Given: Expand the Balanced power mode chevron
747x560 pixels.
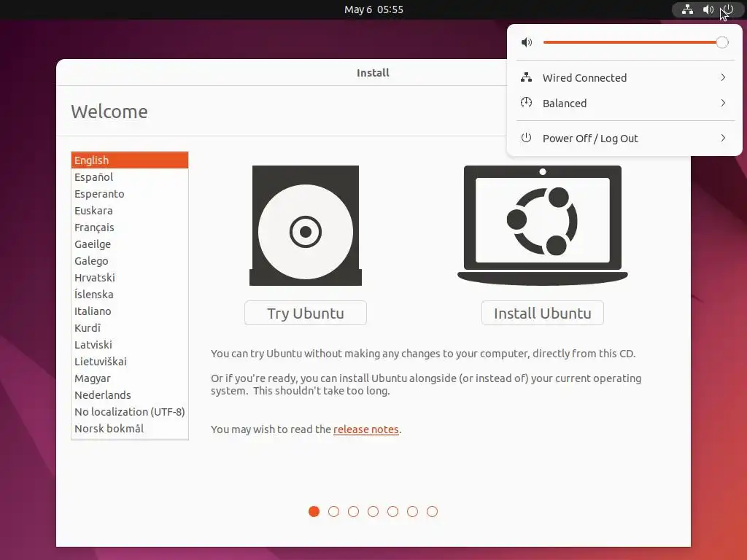Looking at the screenshot, I should point(723,103).
